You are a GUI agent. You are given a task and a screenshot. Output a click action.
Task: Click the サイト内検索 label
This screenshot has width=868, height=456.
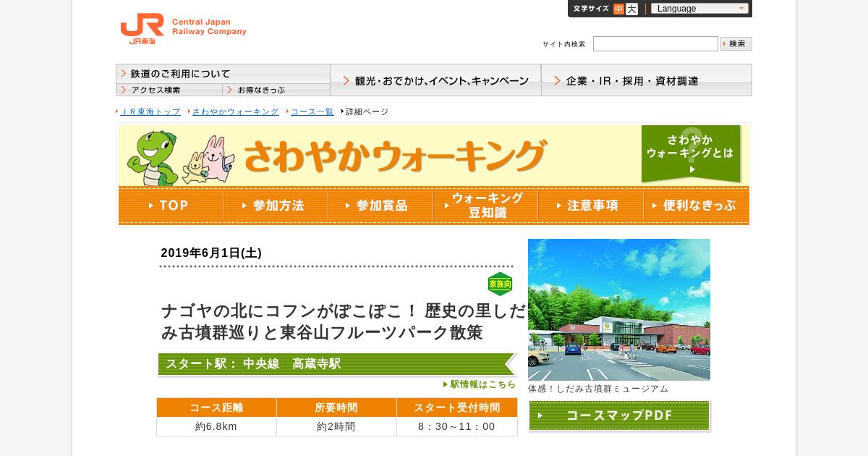pos(564,44)
